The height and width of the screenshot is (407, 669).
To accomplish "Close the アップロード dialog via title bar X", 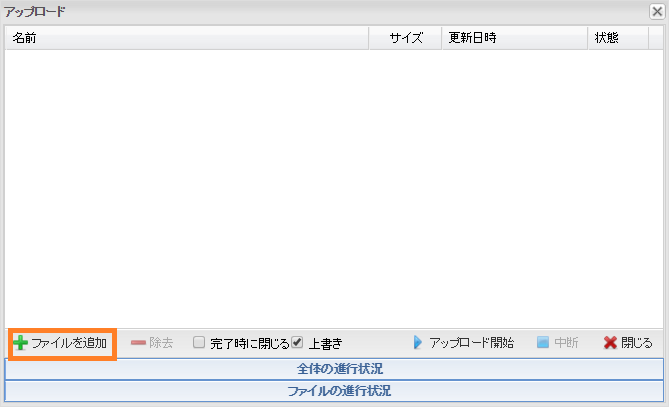I will [x=656, y=12].
